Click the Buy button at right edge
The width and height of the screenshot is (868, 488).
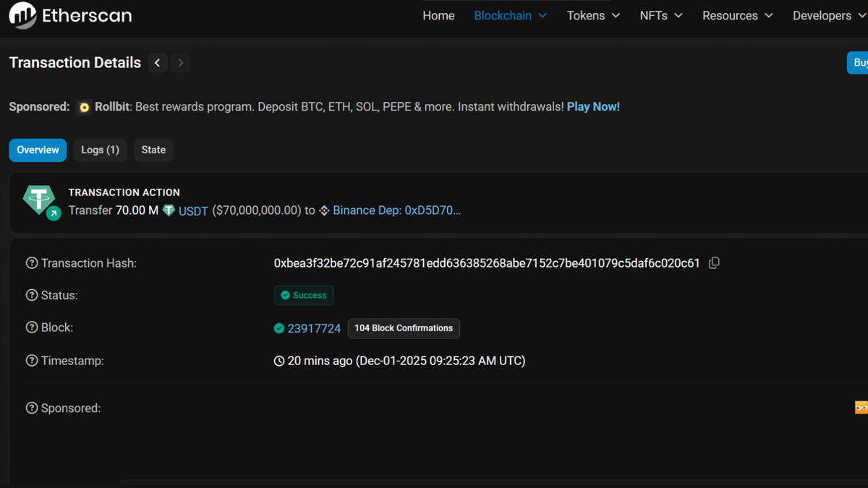click(x=858, y=63)
